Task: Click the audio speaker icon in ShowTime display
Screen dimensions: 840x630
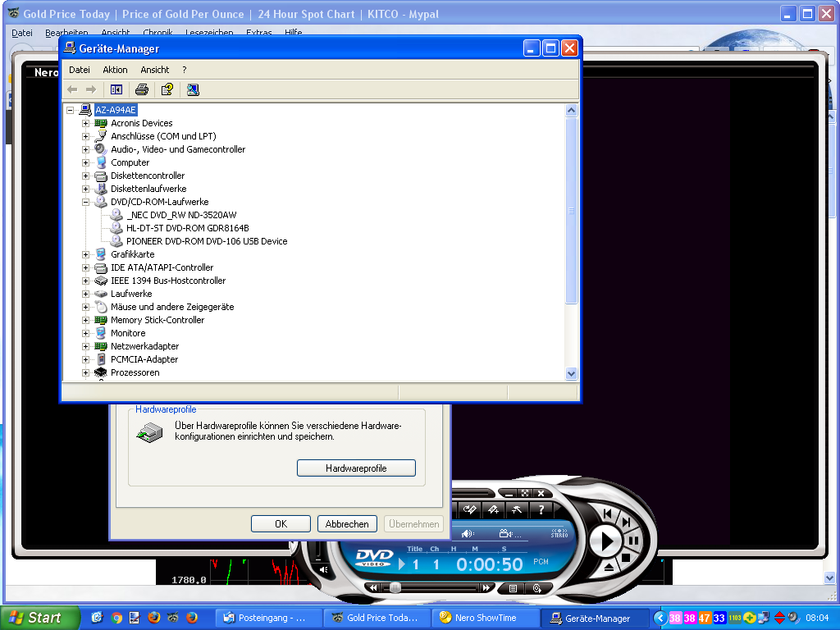Action: (468, 533)
